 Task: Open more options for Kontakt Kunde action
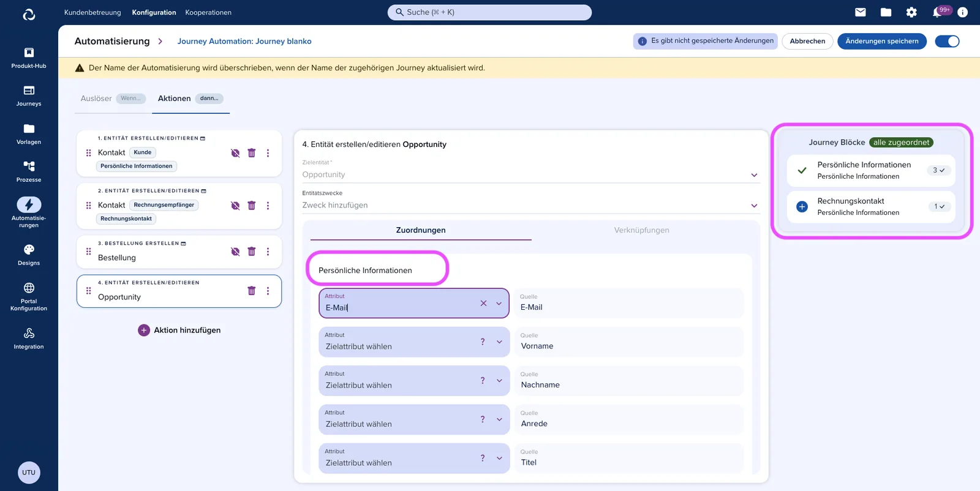click(268, 153)
